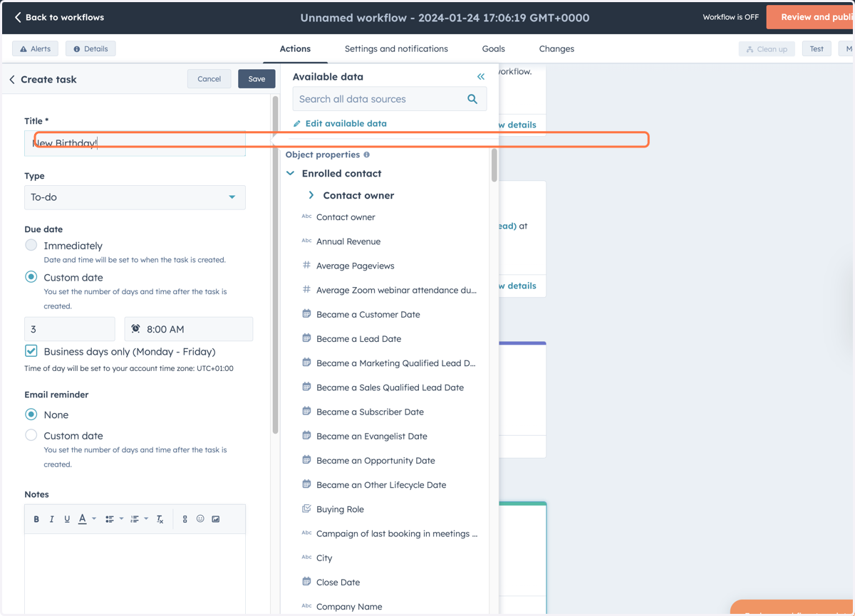
Task: Insert an image in Notes
Action: pyautogui.click(x=216, y=519)
